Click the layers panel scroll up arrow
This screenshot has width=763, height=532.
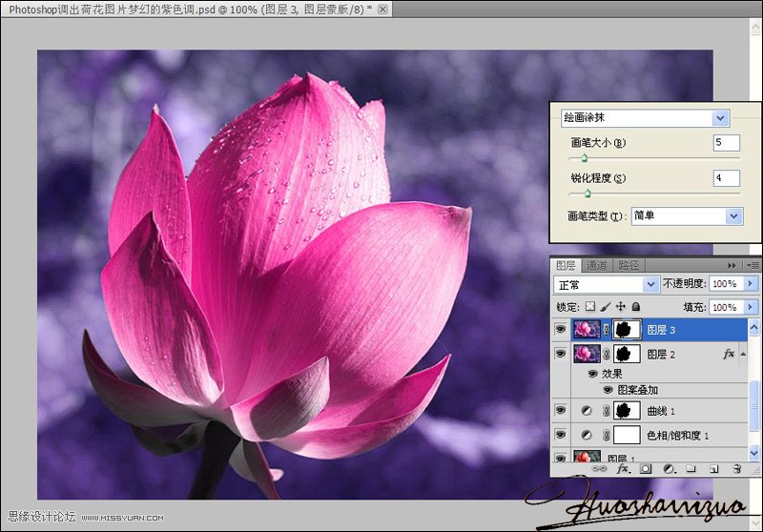753,327
